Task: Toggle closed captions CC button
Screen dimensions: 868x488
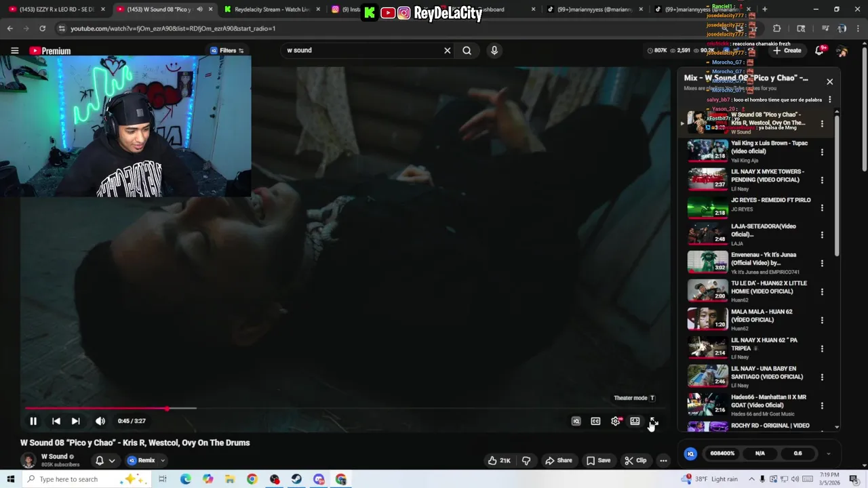Action: pos(595,421)
